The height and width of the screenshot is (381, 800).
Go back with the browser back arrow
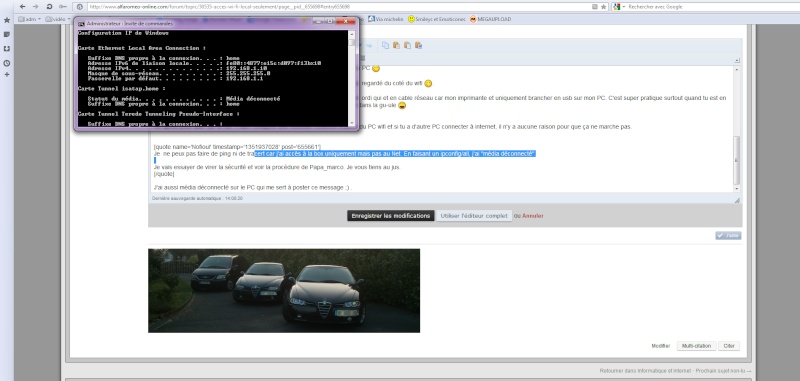click(x=22, y=7)
